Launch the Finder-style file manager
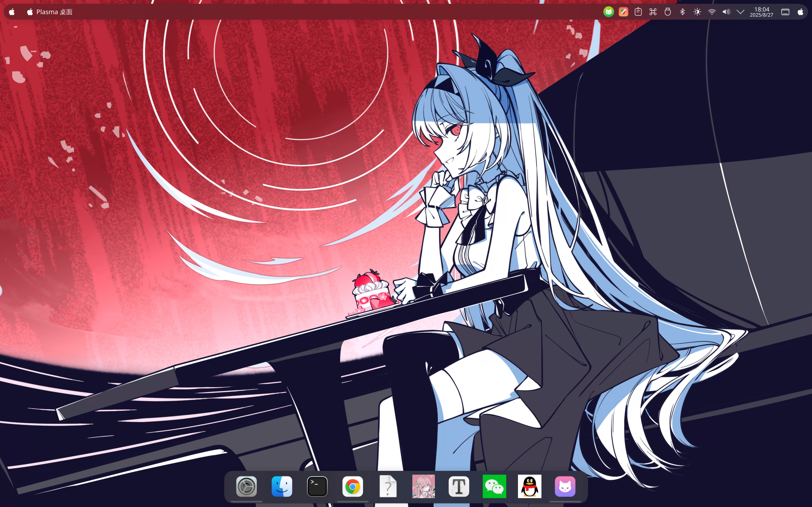The height and width of the screenshot is (507, 812). point(282,486)
